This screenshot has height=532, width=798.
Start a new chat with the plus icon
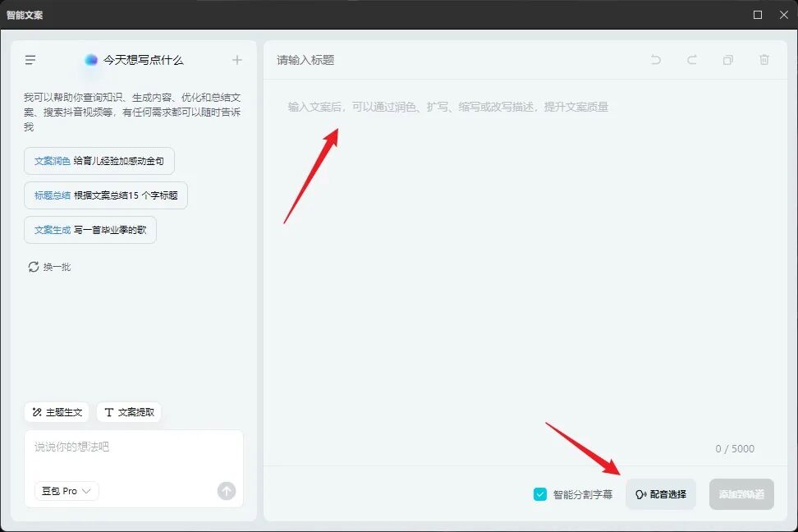point(236,59)
